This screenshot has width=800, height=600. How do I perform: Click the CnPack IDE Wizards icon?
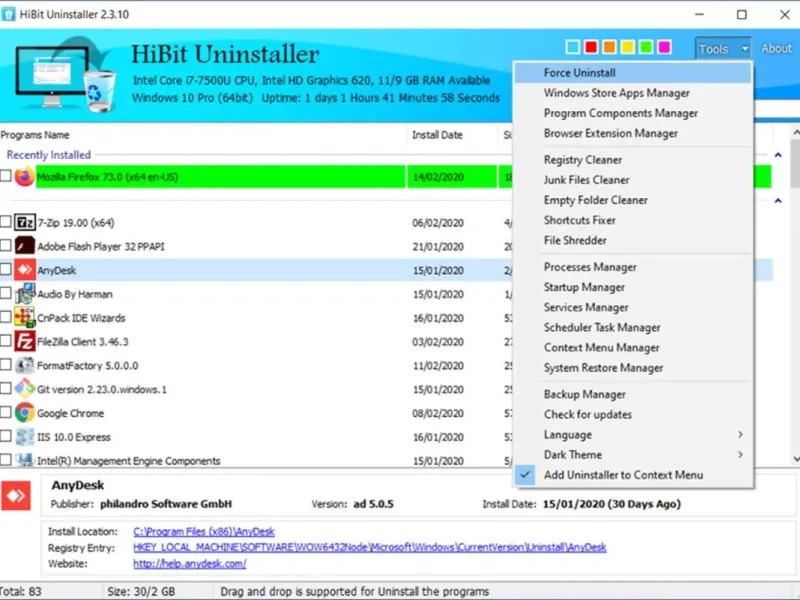point(24,317)
